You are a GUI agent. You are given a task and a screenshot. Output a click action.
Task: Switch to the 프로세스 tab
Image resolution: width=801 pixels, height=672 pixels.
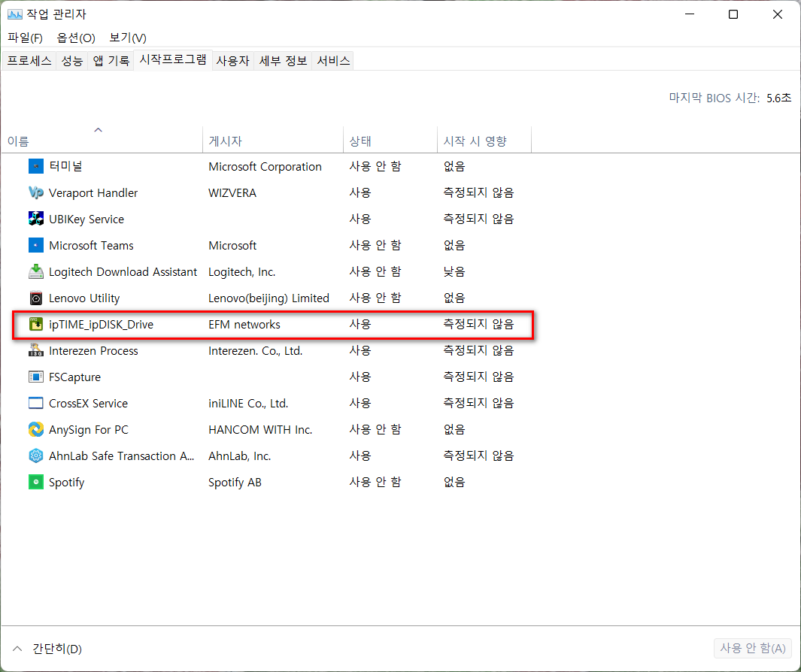[x=29, y=61]
